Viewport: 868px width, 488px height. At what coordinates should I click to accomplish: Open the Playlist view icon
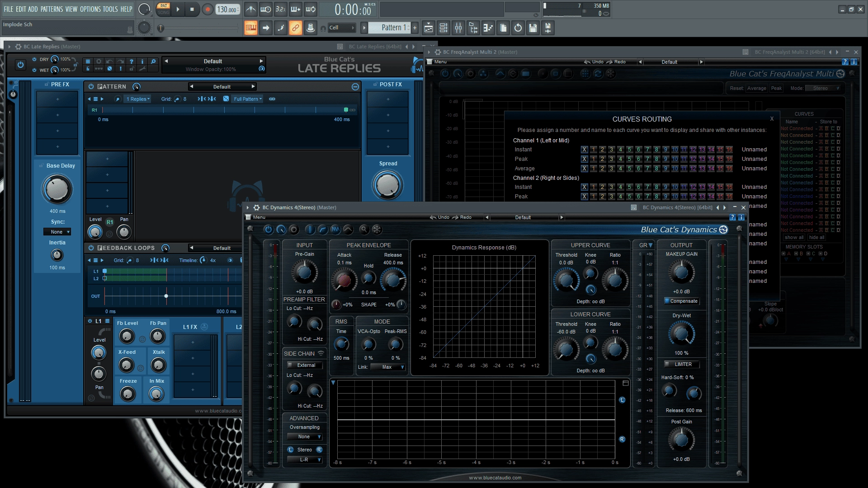coord(429,28)
